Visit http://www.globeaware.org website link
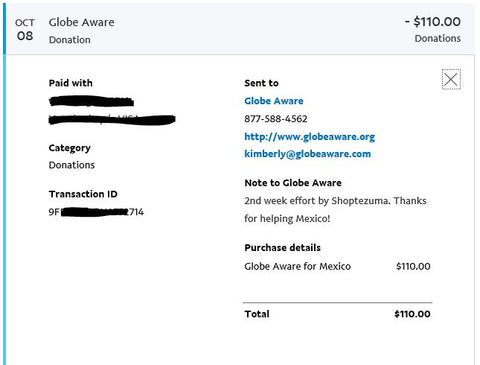480x365 pixels. pyautogui.click(x=309, y=137)
